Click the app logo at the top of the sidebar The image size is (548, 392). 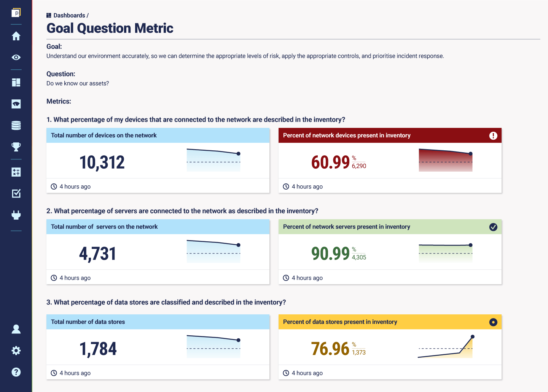(x=16, y=12)
